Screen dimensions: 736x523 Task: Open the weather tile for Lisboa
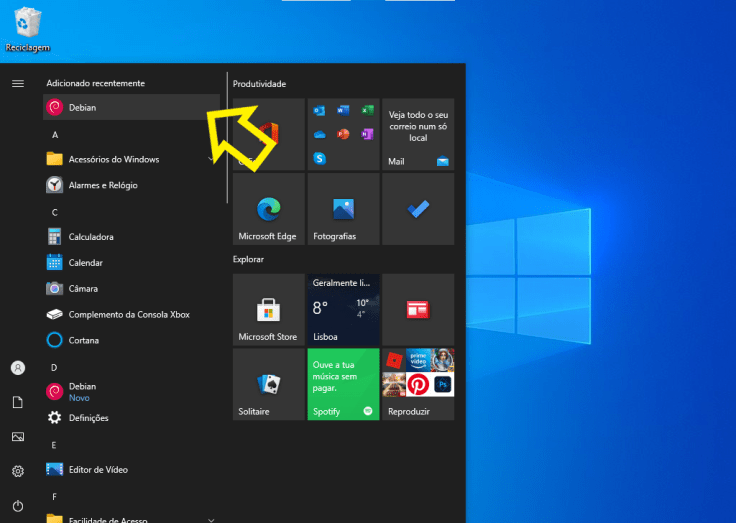[x=343, y=310]
